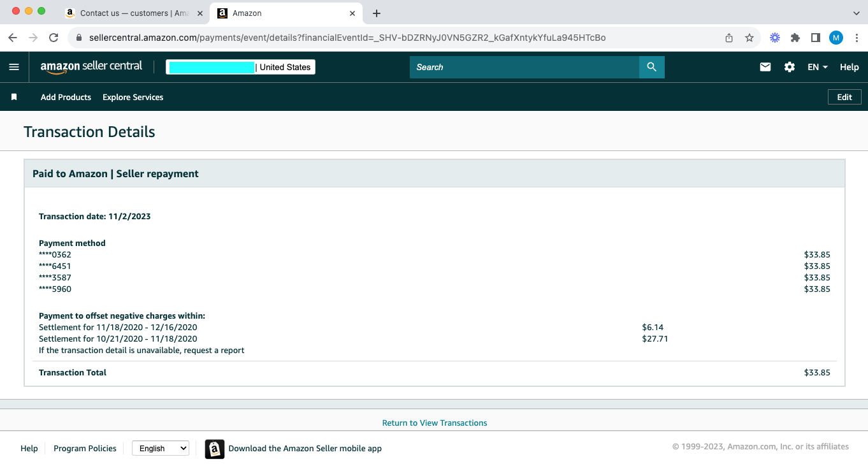This screenshot has height=471, width=868.
Task: Open the blue gear-shaped extension icon
Action: coord(775,38)
